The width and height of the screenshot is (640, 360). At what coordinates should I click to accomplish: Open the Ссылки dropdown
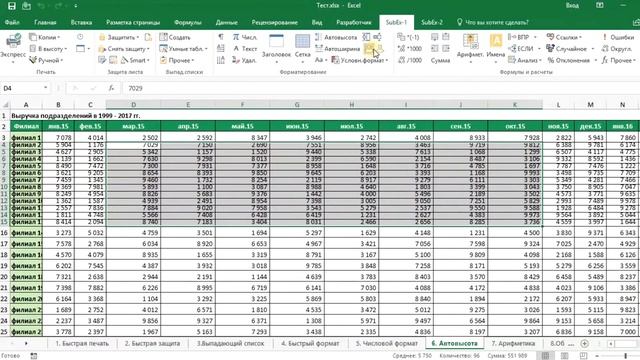pos(564,37)
